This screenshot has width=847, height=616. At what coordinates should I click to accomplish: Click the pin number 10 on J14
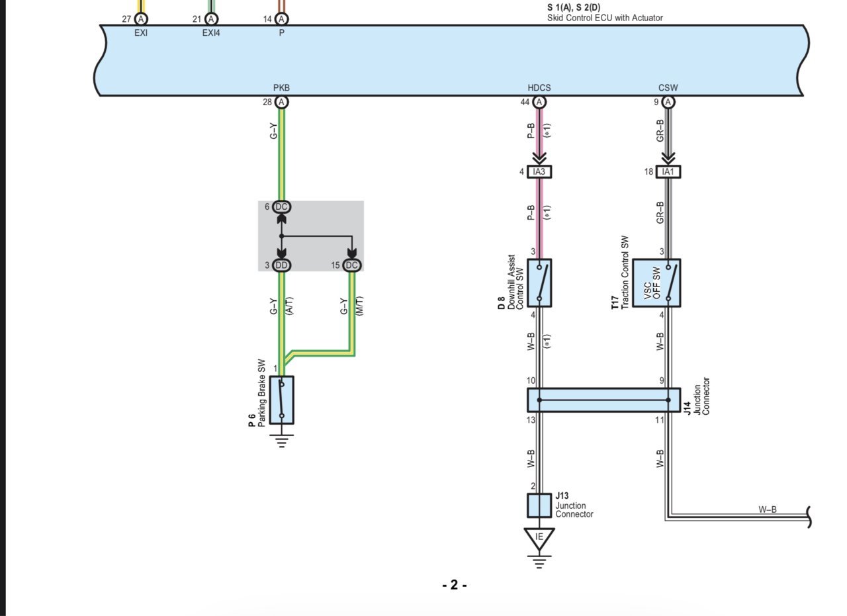(x=531, y=380)
